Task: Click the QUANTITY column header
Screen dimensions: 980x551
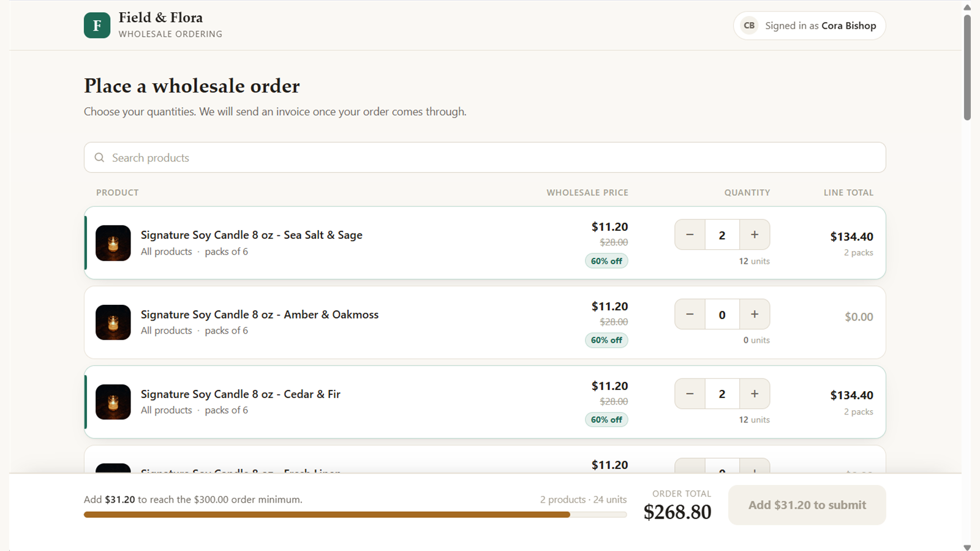Action: (747, 192)
